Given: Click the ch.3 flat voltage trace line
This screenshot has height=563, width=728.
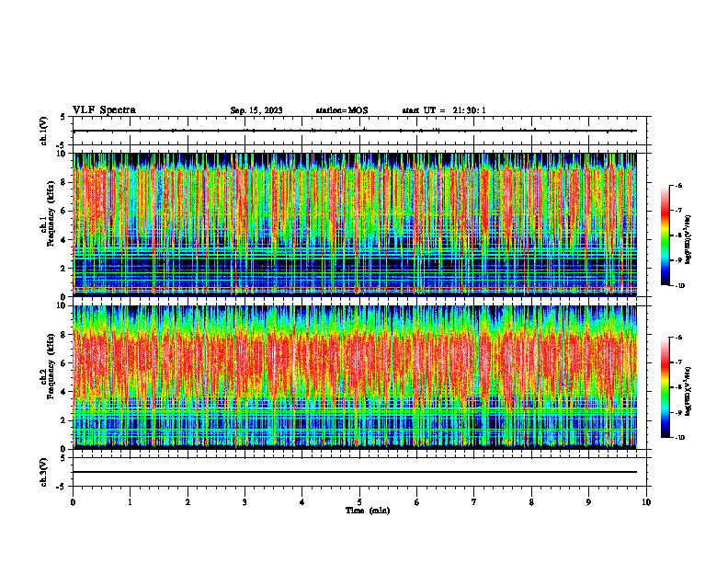Looking at the screenshot, I should coord(355,472).
